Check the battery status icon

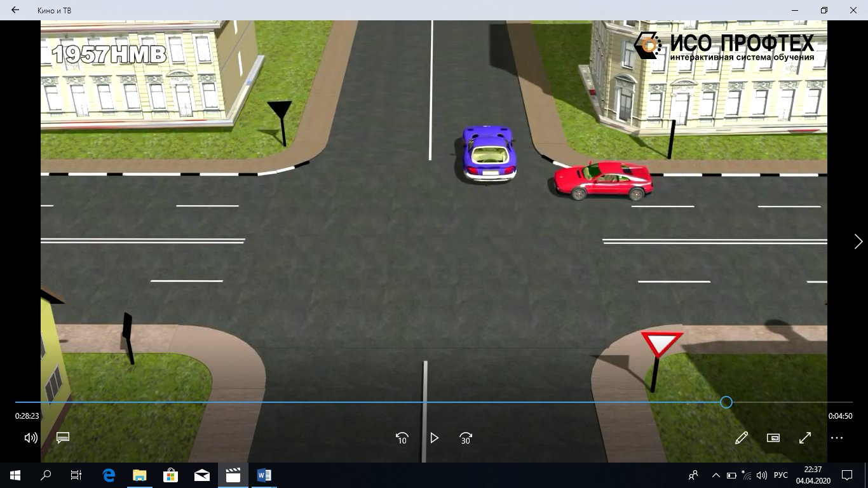point(731,475)
